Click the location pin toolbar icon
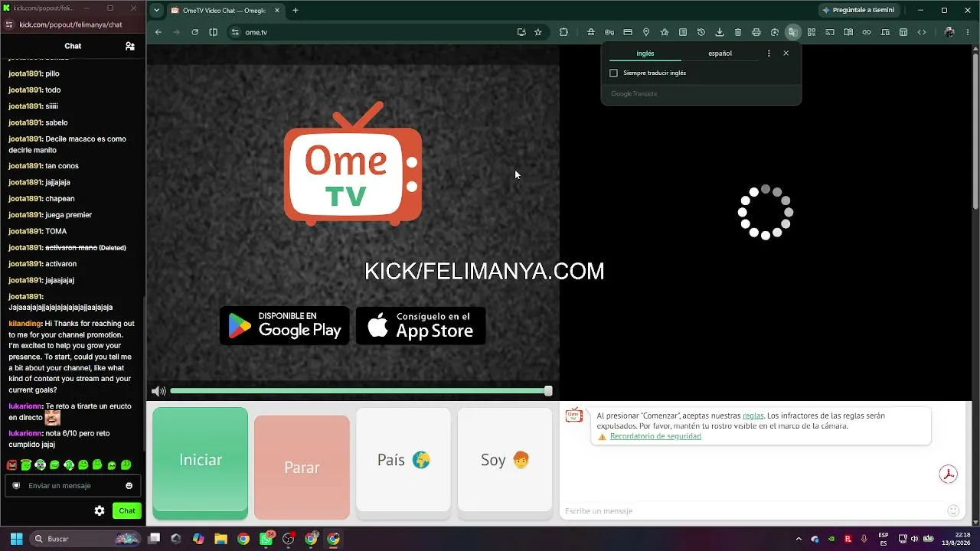Screen dimensions: 980x551 tap(646, 32)
